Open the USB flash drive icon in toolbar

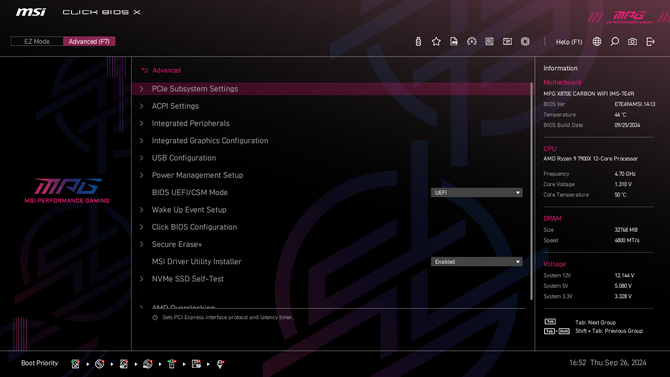[x=418, y=41]
